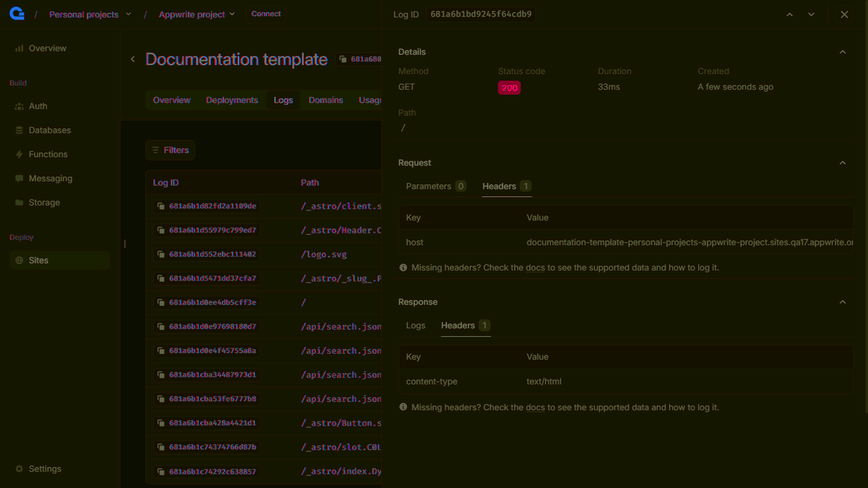Collapse the Details section

[842, 52]
